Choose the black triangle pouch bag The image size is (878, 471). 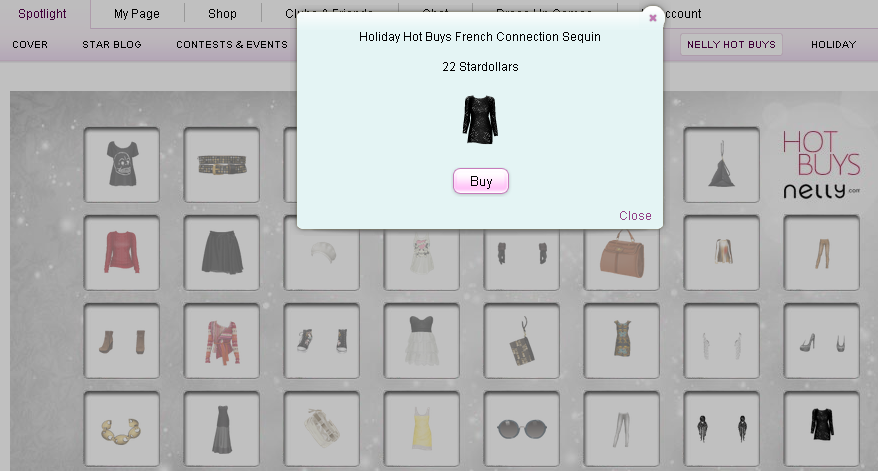(x=721, y=165)
